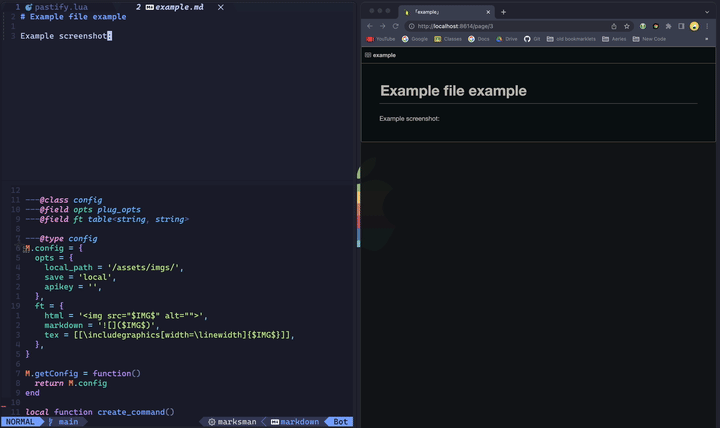Screen dimensions: 720x428
Task: Open the Git bookmark
Action: pos(532,39)
